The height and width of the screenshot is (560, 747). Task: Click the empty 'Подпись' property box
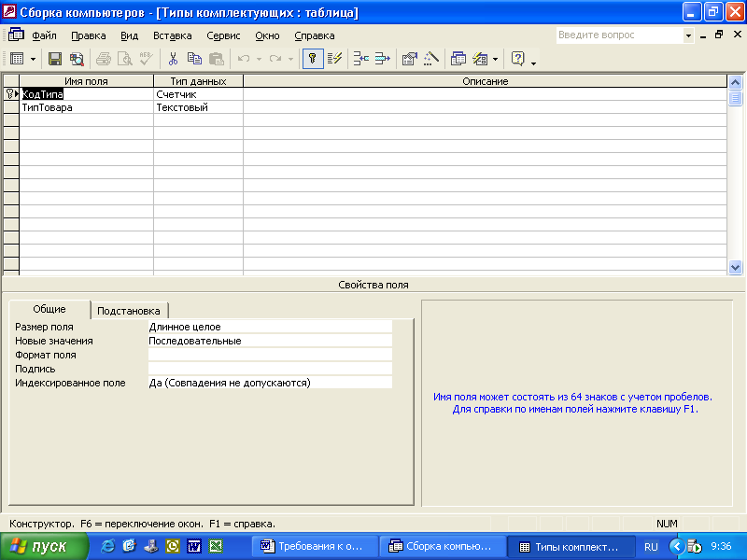(270, 369)
